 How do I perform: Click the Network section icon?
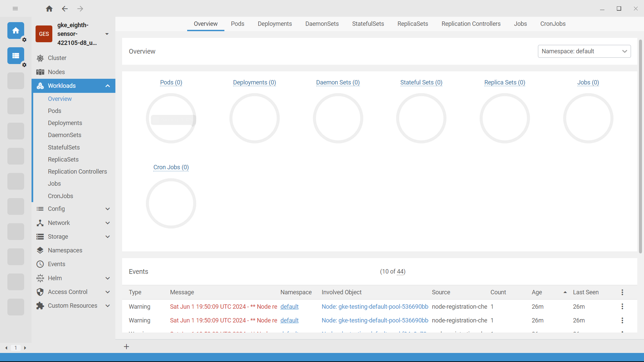tap(40, 223)
